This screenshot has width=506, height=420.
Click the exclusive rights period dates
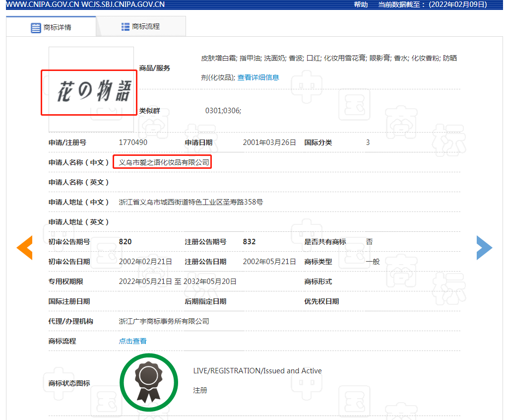(178, 281)
